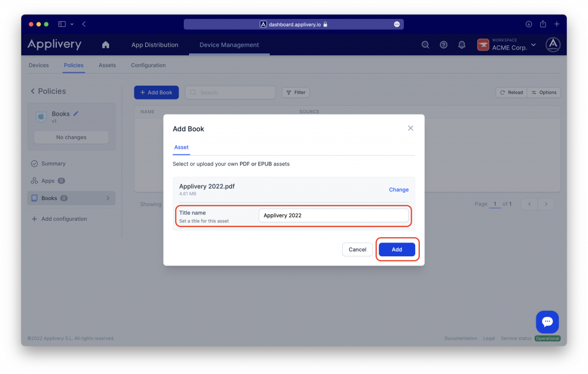Open a new browser tab
Image resolution: width=588 pixels, height=374 pixels.
pyautogui.click(x=557, y=24)
